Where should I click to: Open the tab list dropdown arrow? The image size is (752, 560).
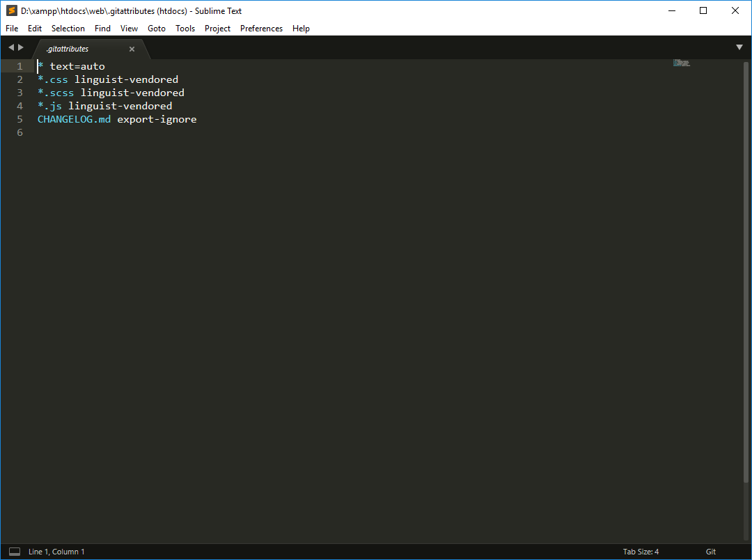coord(739,47)
